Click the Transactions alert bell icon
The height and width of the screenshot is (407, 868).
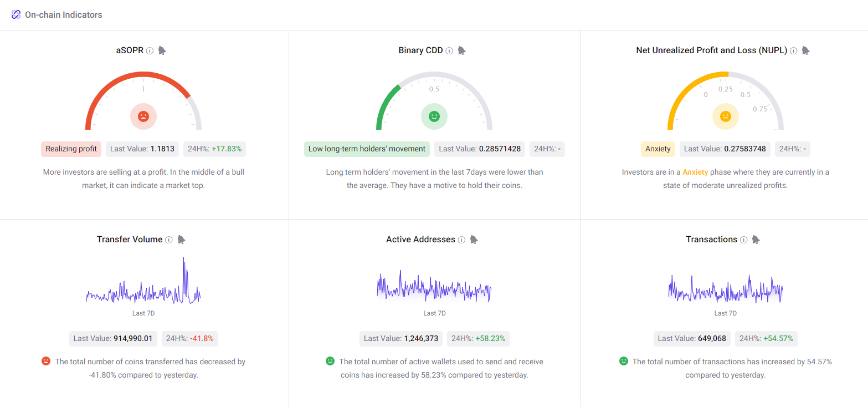click(x=756, y=240)
